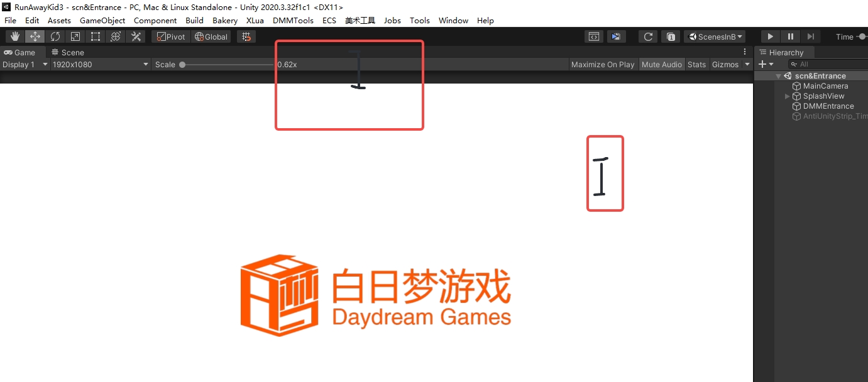Open the ScenesInB dropdown
Viewport: 868px width, 382px height.
pyautogui.click(x=715, y=36)
